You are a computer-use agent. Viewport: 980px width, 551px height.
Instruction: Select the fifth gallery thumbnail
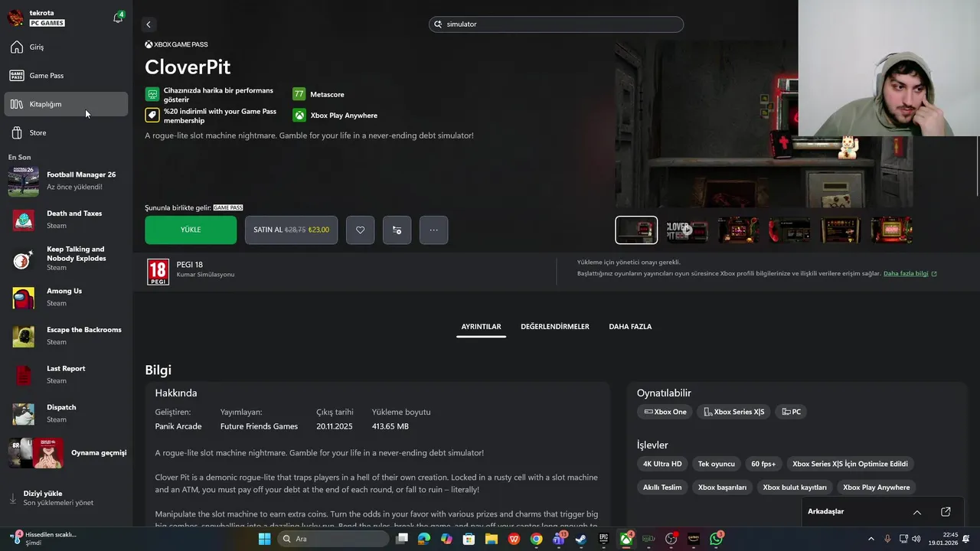point(841,230)
